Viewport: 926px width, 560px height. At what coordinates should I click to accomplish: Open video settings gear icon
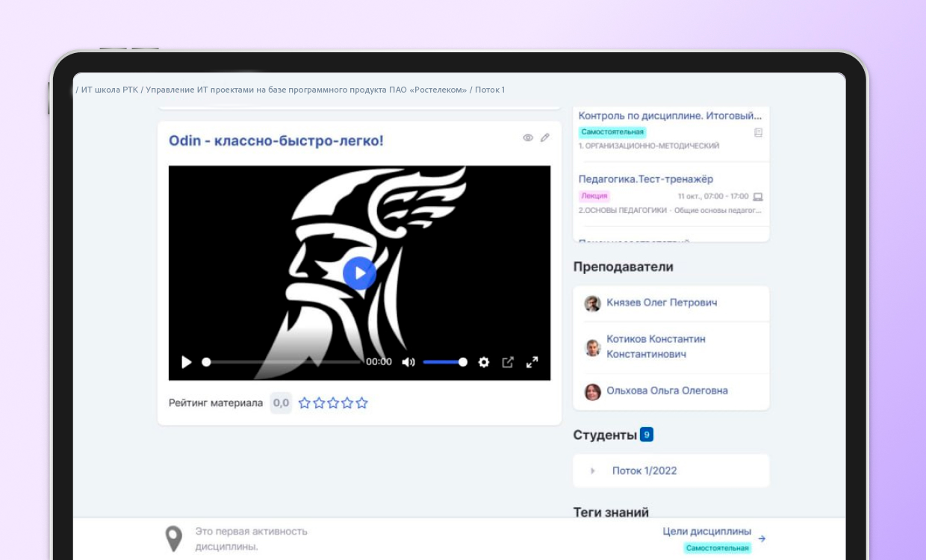click(484, 362)
